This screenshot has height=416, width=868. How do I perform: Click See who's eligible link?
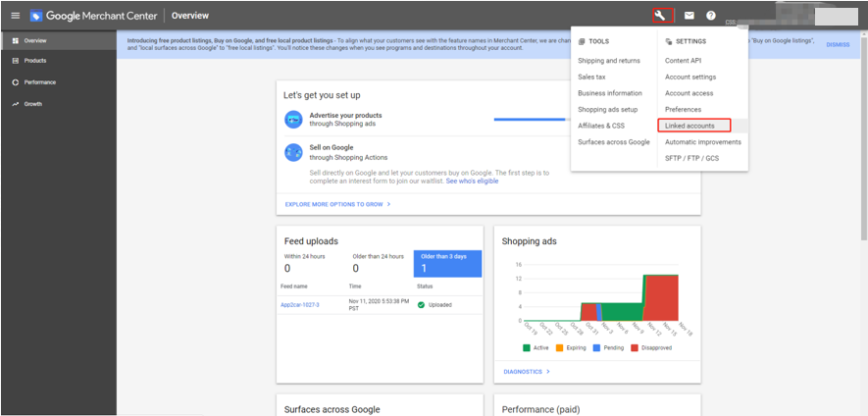pyautogui.click(x=472, y=182)
